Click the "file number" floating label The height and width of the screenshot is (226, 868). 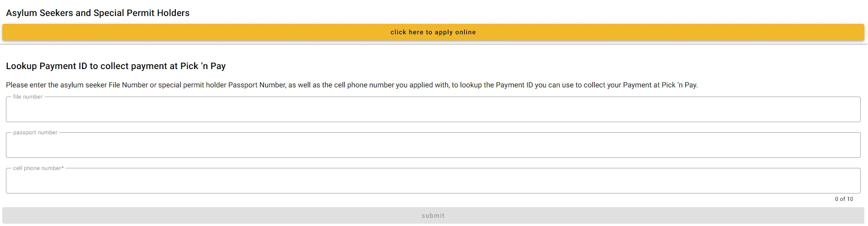point(28,97)
